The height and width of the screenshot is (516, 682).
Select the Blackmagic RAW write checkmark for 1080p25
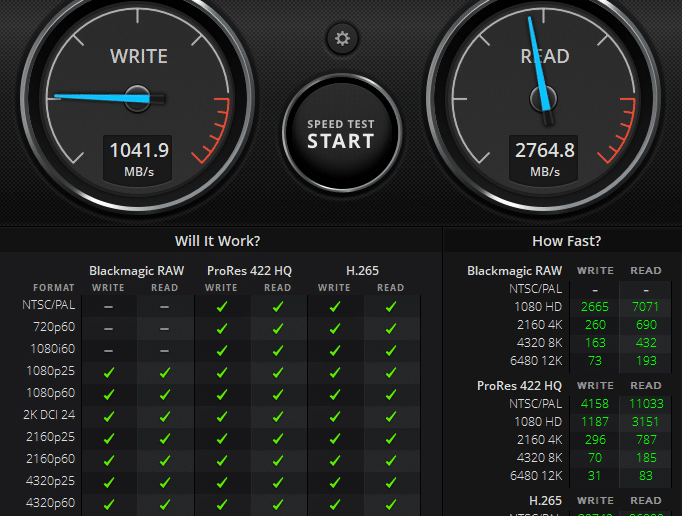(109, 372)
